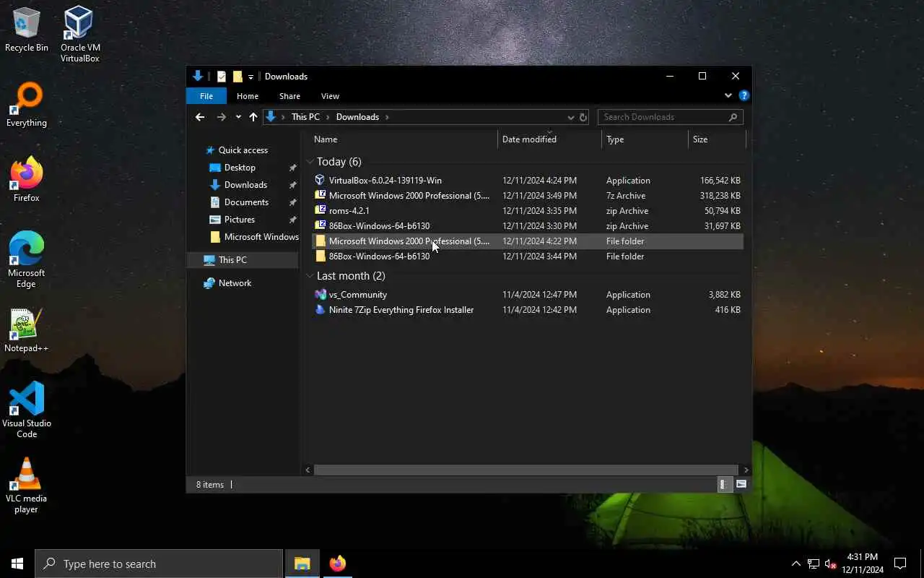
Task: Refresh the Downloads folder view
Action: [x=583, y=117]
